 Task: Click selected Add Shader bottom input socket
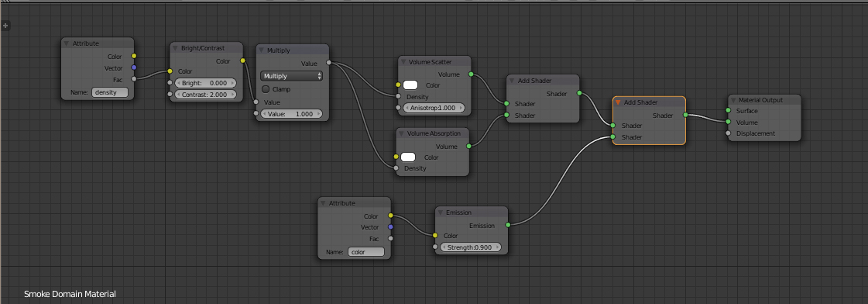click(x=612, y=136)
